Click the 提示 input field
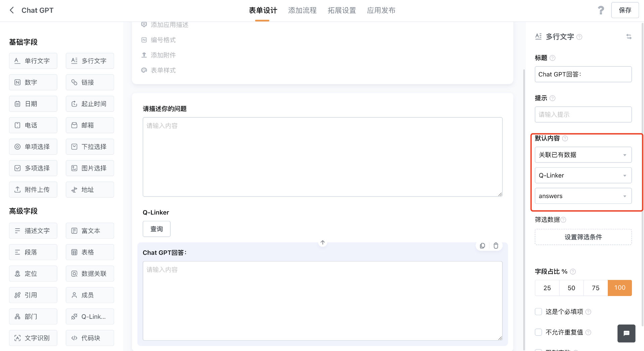The image size is (644, 351). tap(583, 115)
